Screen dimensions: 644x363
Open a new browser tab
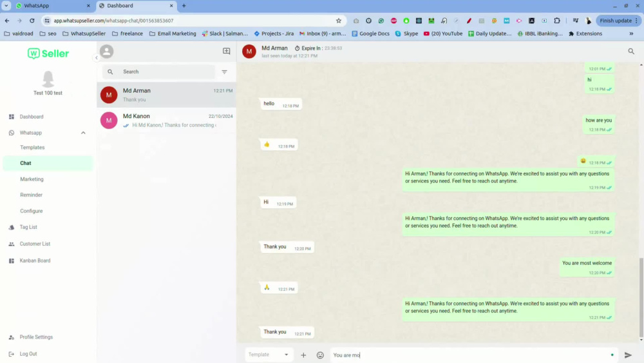184,6
